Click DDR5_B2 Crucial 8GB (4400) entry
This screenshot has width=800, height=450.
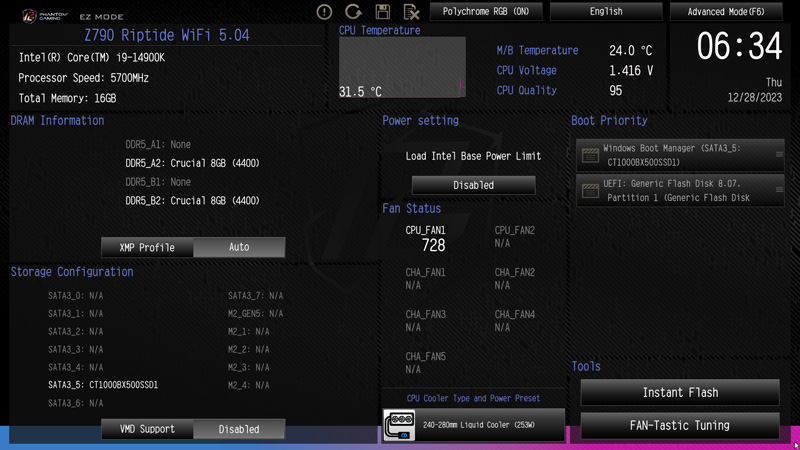(x=192, y=201)
